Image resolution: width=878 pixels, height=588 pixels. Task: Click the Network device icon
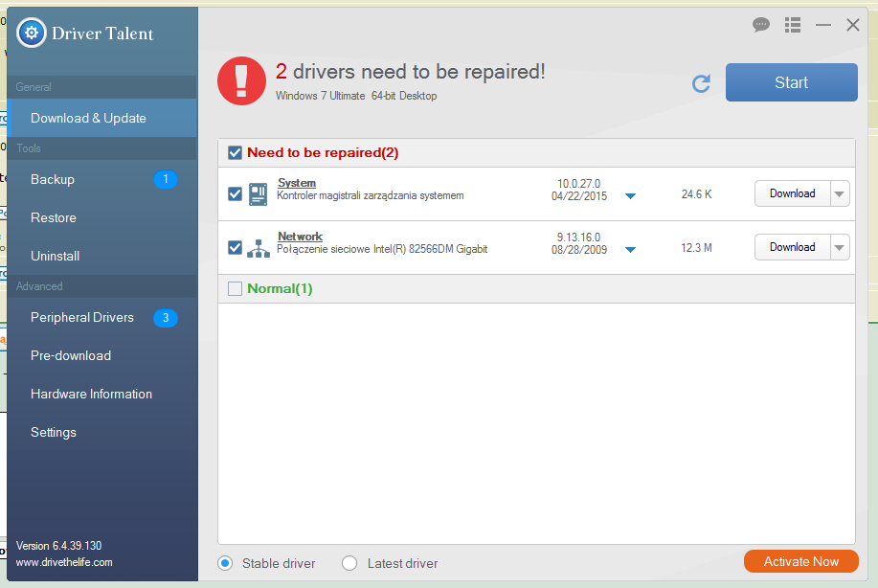tap(259, 248)
